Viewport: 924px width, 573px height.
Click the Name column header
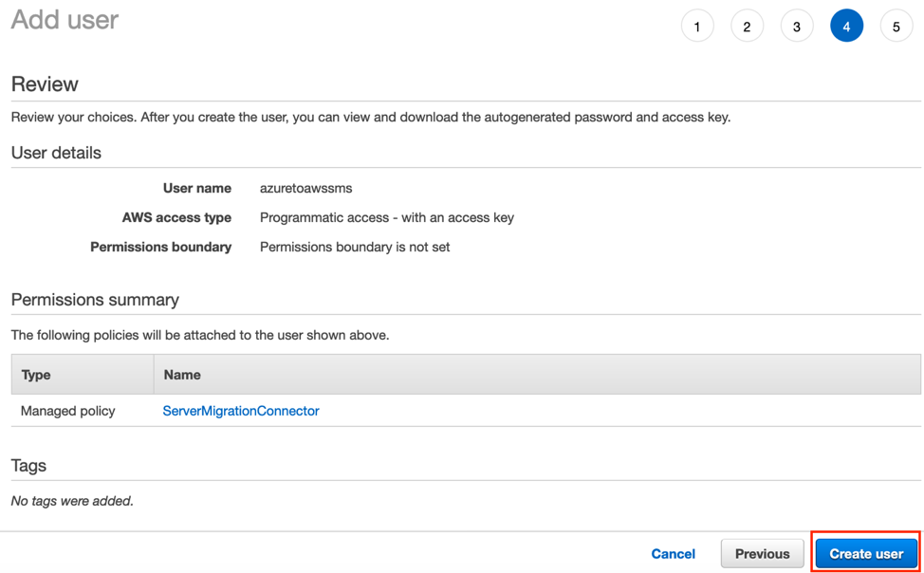click(182, 375)
